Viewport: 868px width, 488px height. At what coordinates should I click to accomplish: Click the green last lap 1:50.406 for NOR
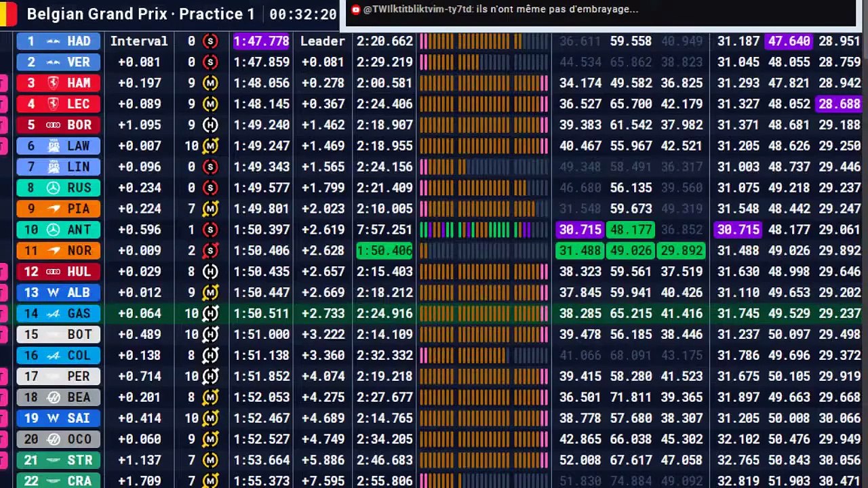point(384,251)
